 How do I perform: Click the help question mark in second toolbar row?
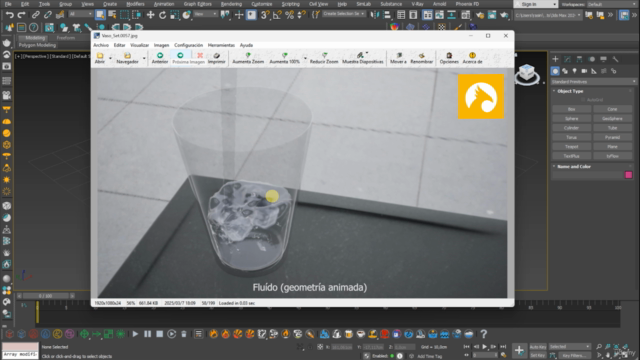click(x=33, y=27)
